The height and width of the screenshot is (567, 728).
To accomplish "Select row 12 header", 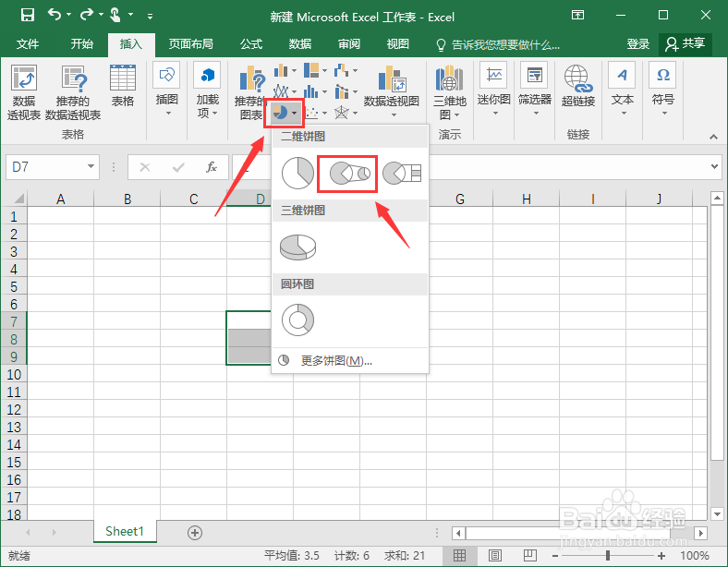I will pos(14,409).
